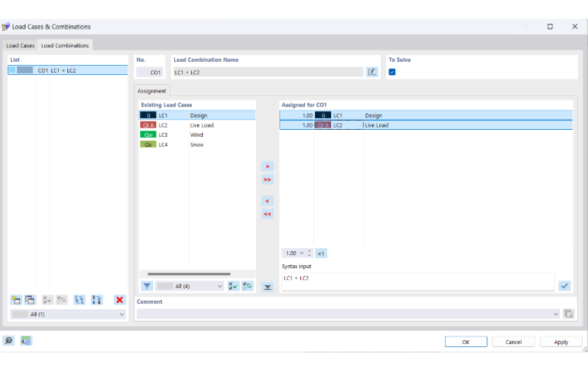588x371 pixels.
Task: Remove selected load case with single left arrow
Action: point(268,201)
